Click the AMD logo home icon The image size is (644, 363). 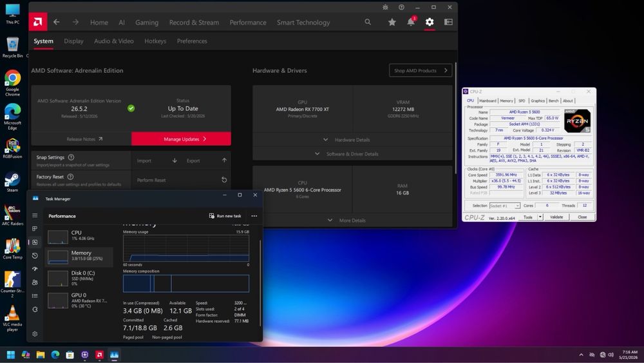(38, 22)
